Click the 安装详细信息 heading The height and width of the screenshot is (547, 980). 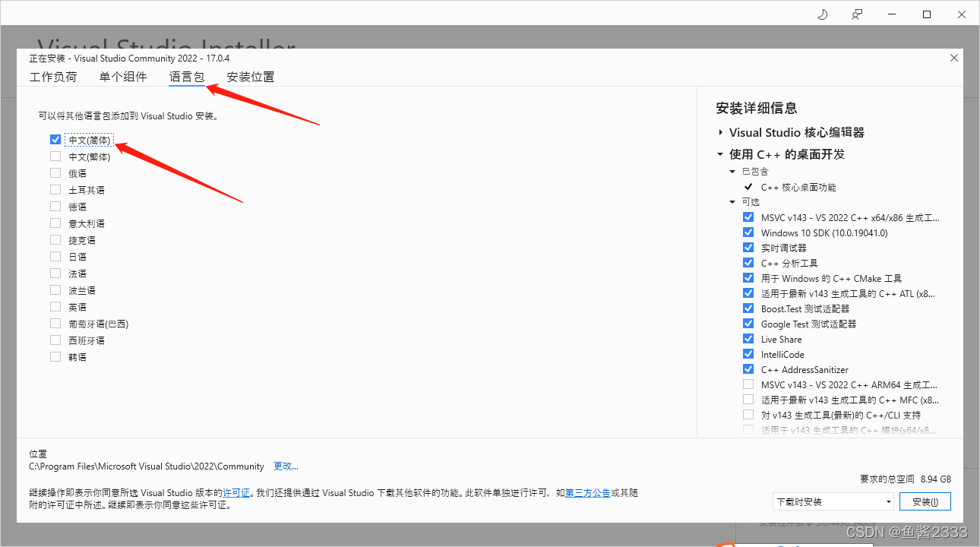[757, 108]
